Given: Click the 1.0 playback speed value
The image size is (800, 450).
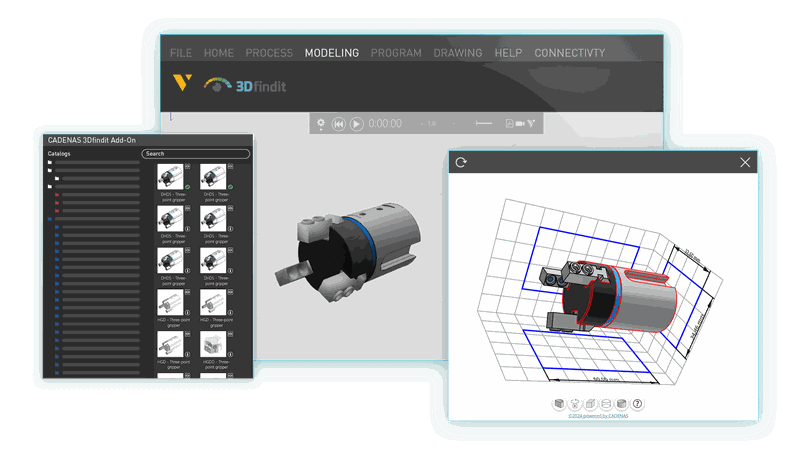Looking at the screenshot, I should tap(432, 123).
